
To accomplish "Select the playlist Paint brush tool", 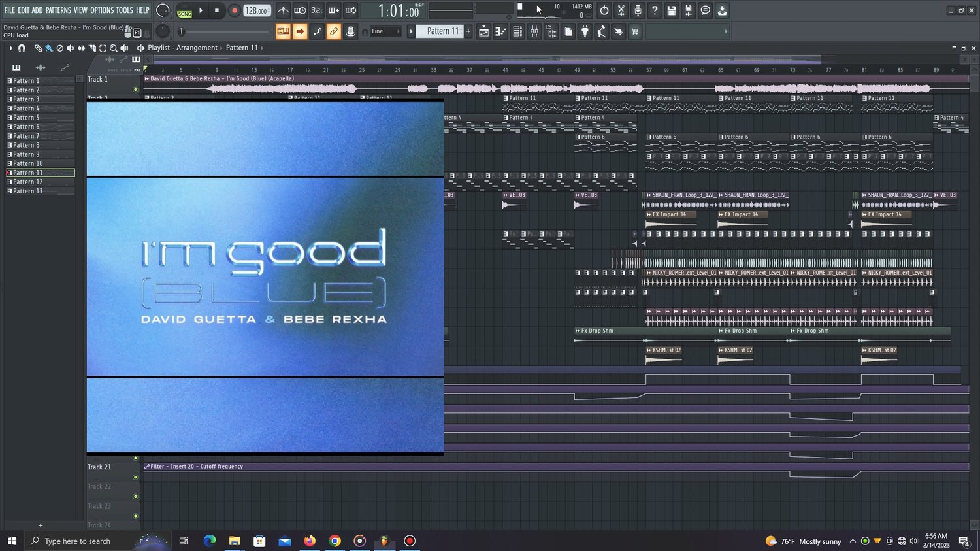I will (49, 48).
